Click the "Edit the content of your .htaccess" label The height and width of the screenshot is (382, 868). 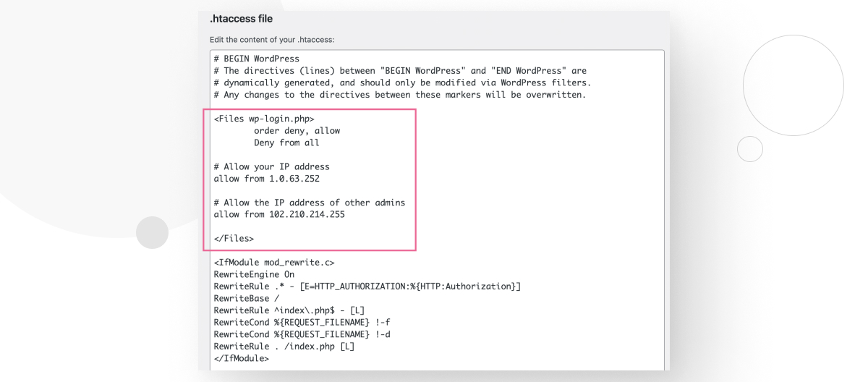(271, 40)
